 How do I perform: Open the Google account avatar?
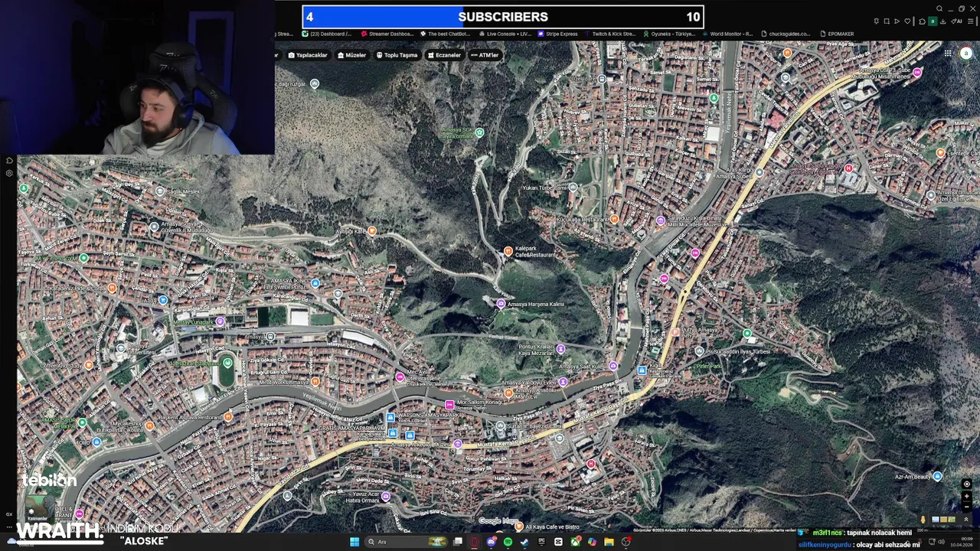point(966,54)
